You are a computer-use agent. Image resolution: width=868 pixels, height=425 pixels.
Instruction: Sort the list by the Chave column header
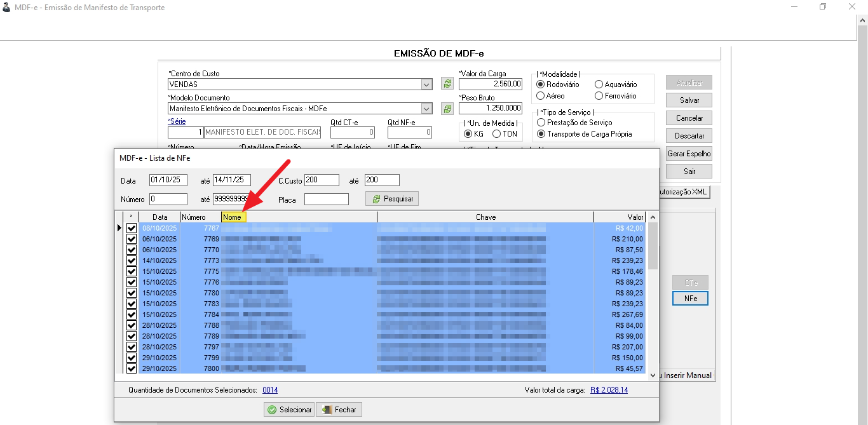485,217
